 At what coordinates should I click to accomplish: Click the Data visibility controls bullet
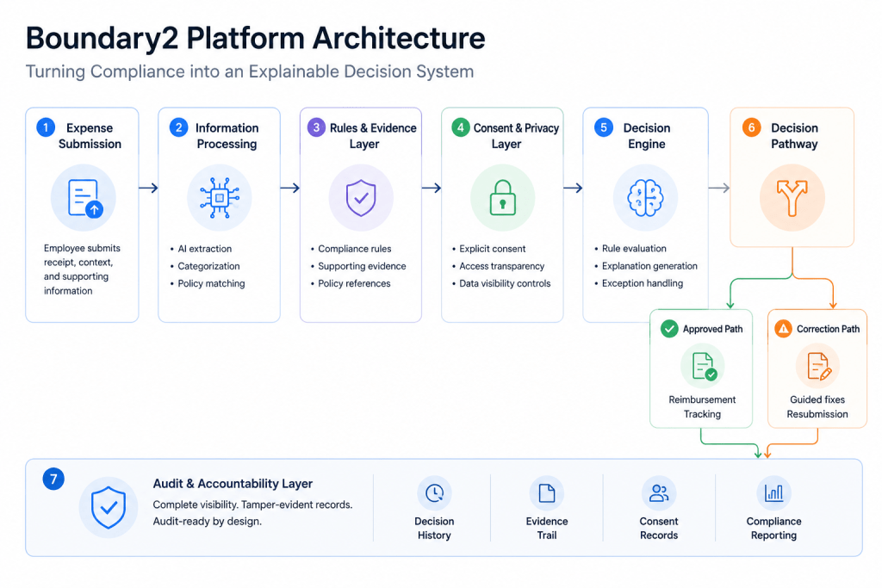click(x=501, y=283)
